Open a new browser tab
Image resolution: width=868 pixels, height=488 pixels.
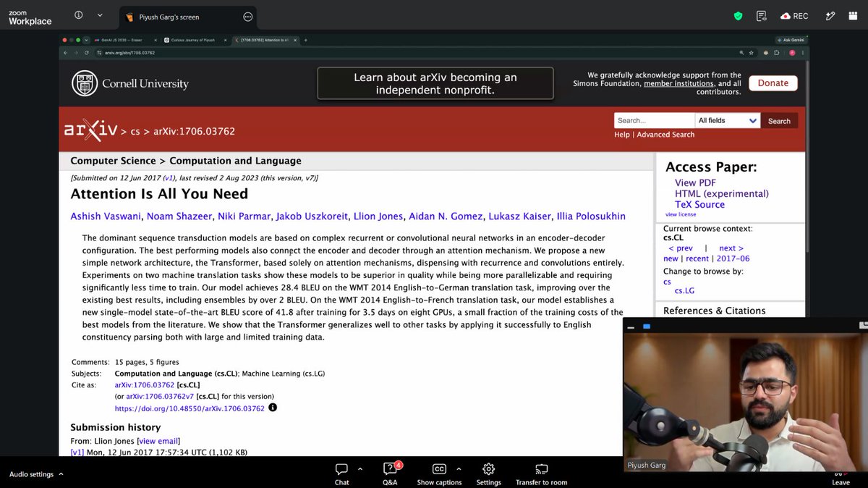[x=306, y=40]
